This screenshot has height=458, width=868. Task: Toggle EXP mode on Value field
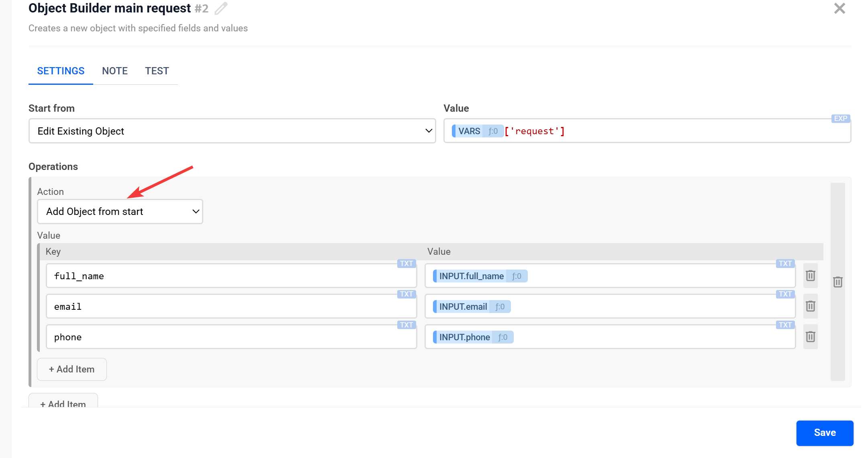coord(840,119)
